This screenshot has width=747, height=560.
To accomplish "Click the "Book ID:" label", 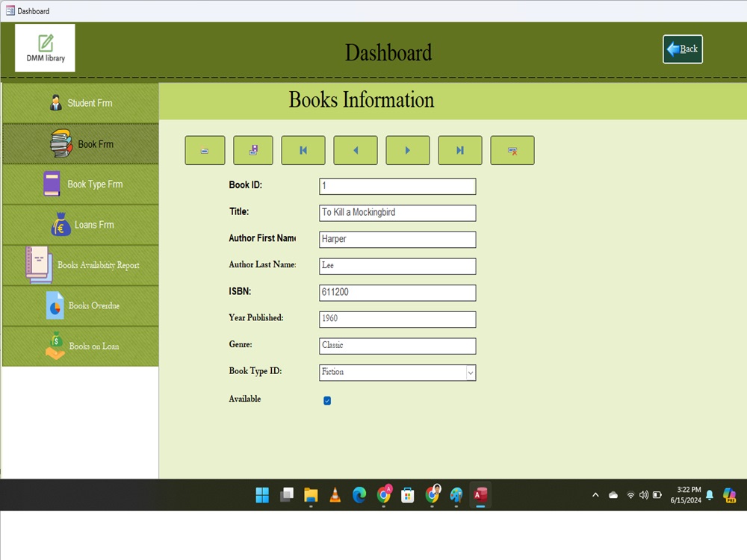I will click(245, 184).
